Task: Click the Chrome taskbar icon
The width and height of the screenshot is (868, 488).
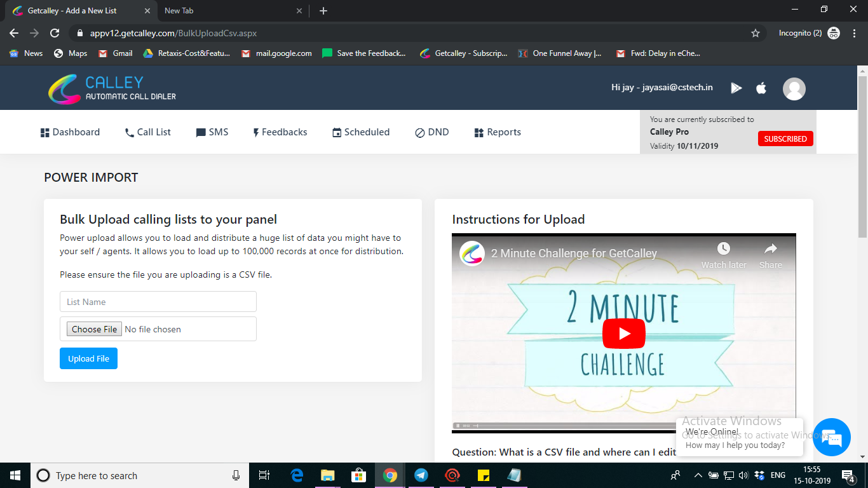Action: 390,475
